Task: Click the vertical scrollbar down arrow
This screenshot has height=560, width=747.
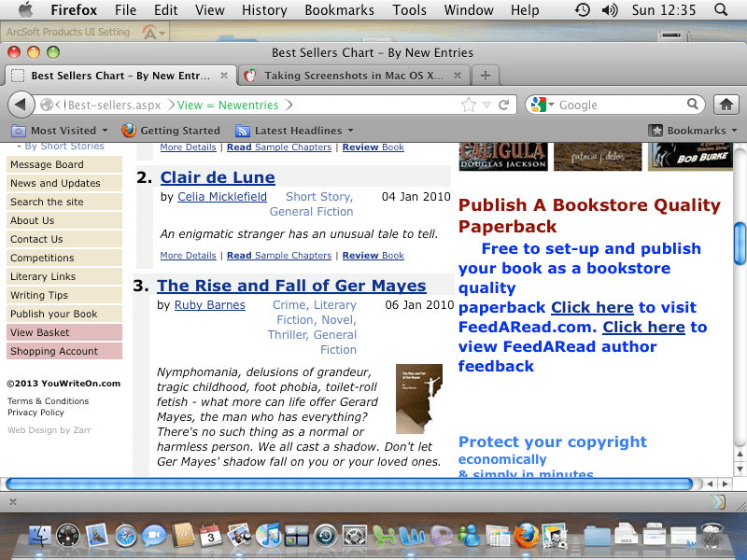Action: click(x=740, y=469)
